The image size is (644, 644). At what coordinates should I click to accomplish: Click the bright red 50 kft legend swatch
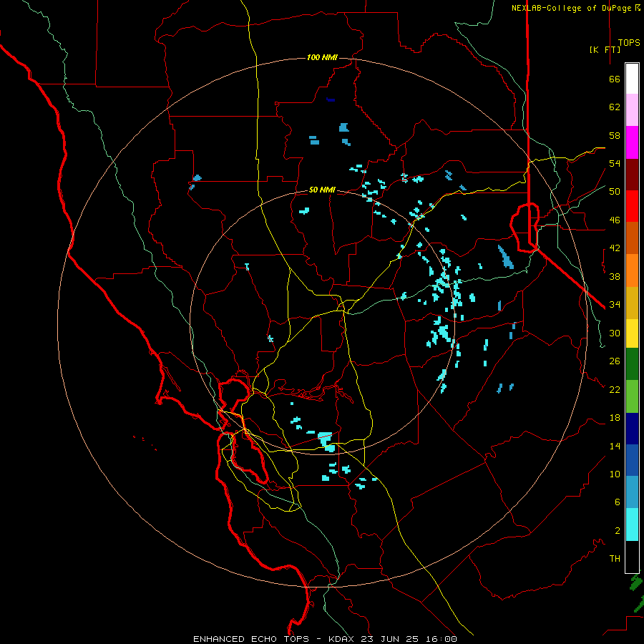click(x=632, y=206)
